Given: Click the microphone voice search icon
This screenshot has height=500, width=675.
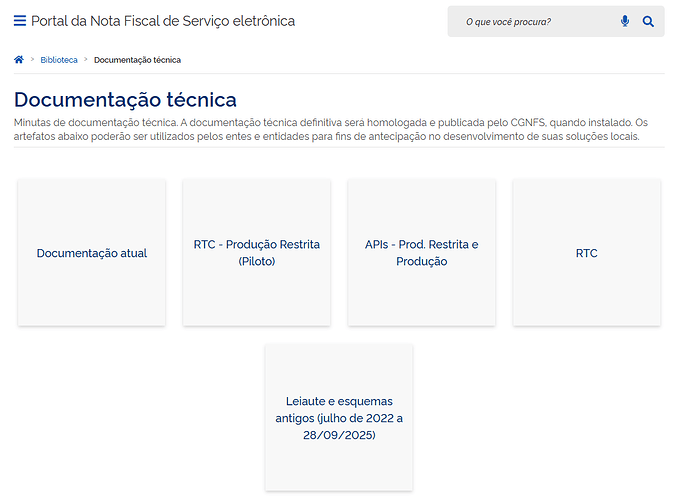Looking at the screenshot, I should 625,21.
